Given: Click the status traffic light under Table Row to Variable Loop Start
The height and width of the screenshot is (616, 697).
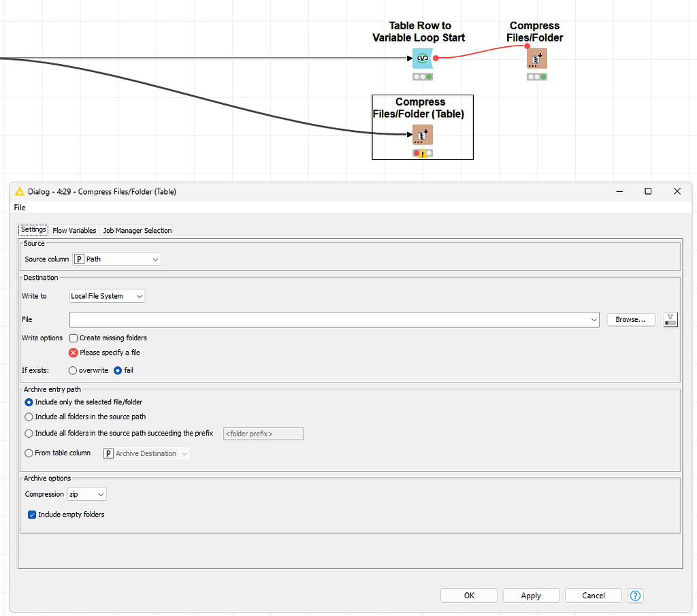Looking at the screenshot, I should click(x=423, y=77).
